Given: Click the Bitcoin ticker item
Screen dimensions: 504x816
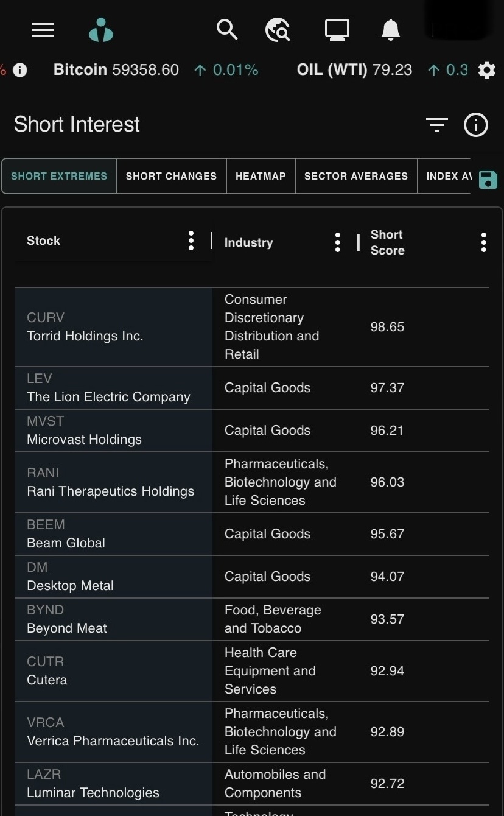Looking at the screenshot, I should [x=156, y=70].
